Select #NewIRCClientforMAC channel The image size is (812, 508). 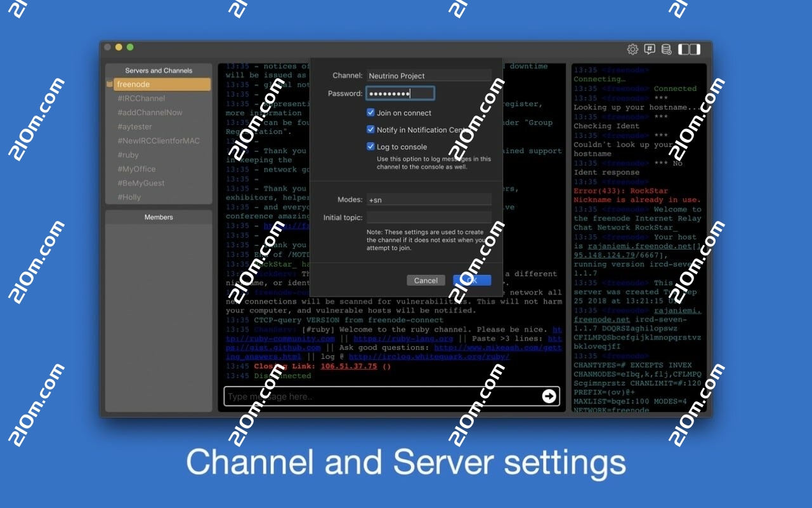(x=159, y=141)
